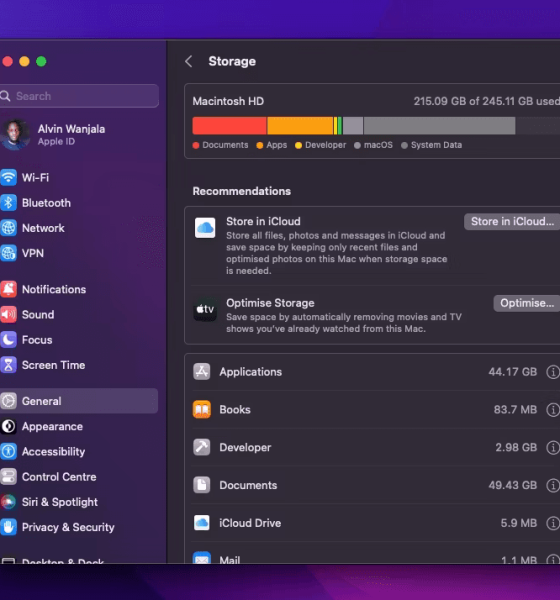
Task: Click the grey System Data segment of storage bar
Action: [439, 126]
